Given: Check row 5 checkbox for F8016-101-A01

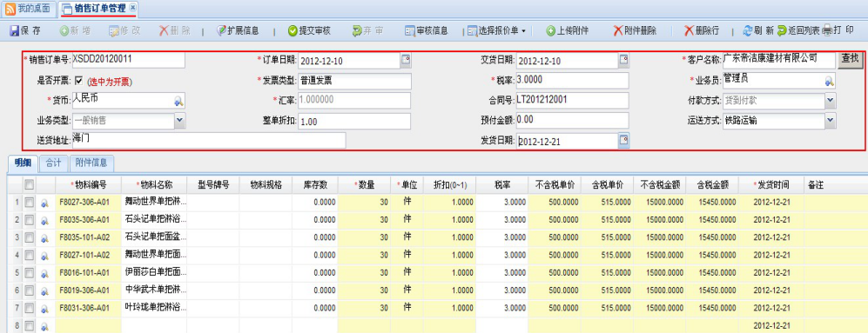Looking at the screenshot, I should [x=29, y=273].
